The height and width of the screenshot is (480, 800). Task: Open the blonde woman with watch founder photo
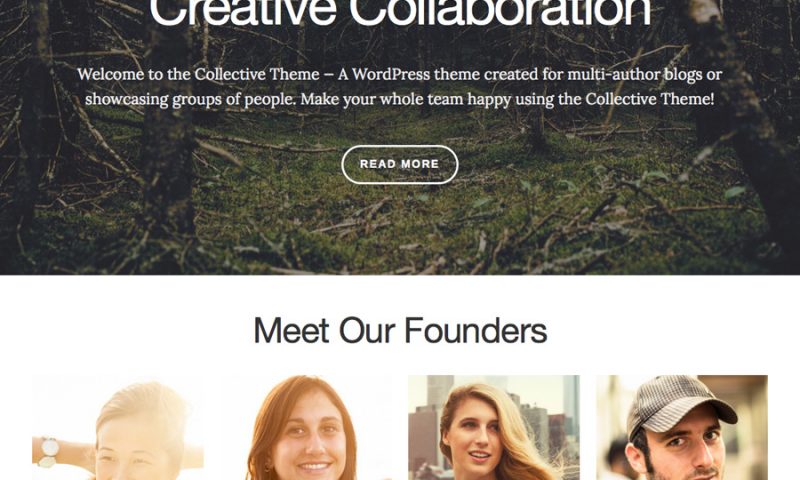point(118,427)
